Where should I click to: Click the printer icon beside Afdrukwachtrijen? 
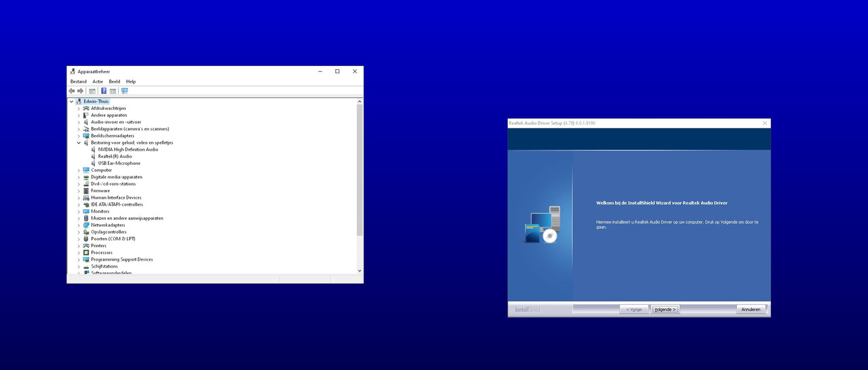coord(86,108)
